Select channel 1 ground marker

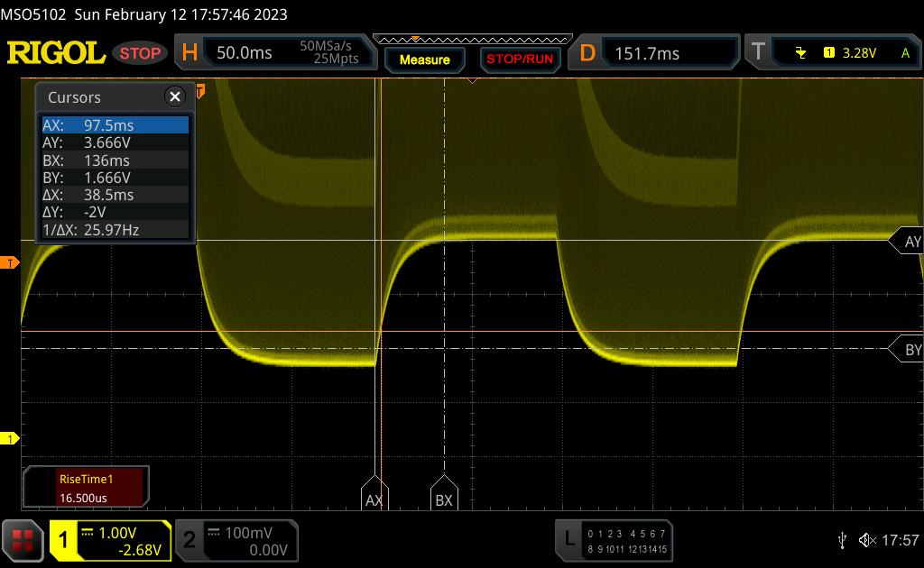click(x=9, y=438)
